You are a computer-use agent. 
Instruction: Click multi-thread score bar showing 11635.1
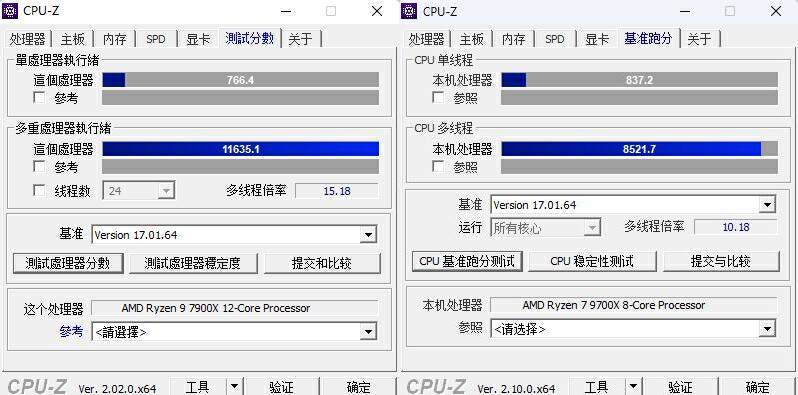tap(240, 149)
